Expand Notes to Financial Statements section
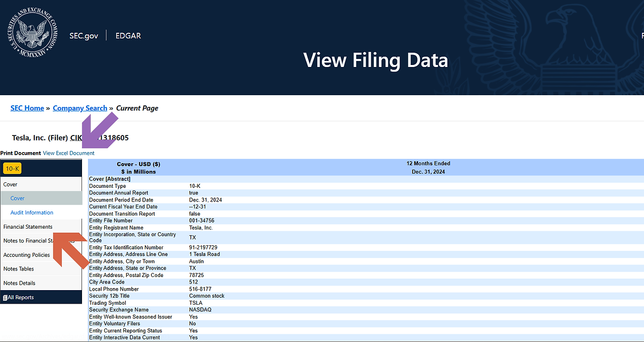 tap(41, 241)
